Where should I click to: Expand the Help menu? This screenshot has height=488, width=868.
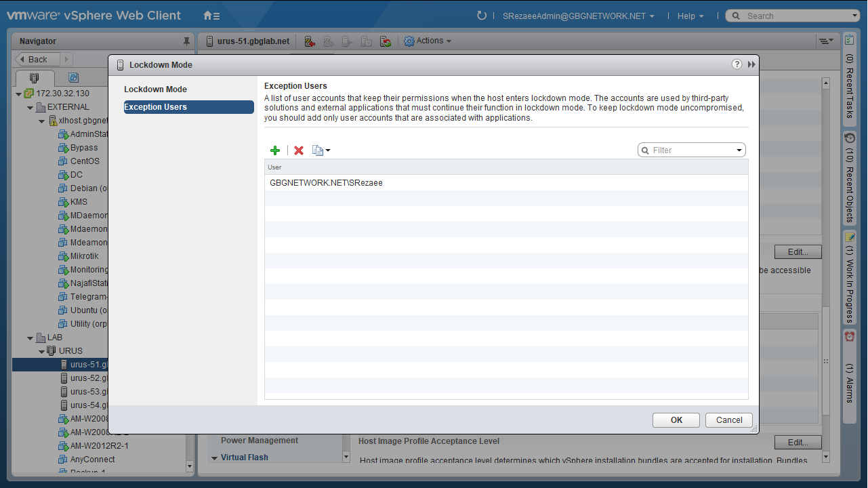pos(690,16)
